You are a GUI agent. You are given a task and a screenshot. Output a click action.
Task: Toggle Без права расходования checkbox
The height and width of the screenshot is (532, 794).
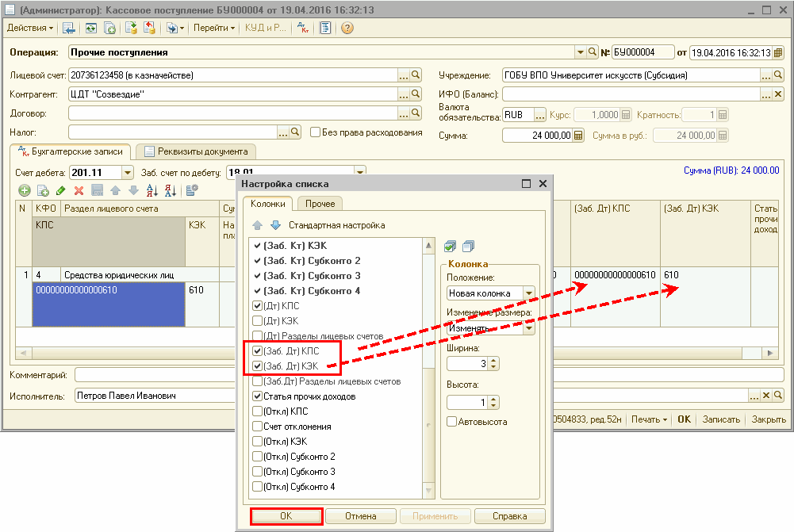click(315, 132)
